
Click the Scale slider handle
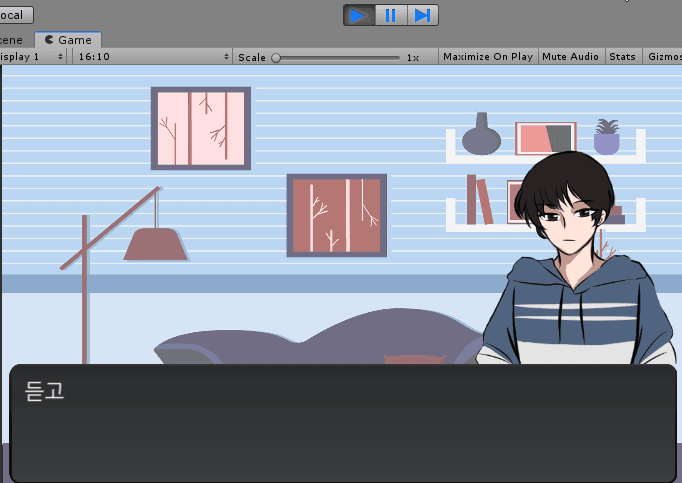(x=276, y=58)
